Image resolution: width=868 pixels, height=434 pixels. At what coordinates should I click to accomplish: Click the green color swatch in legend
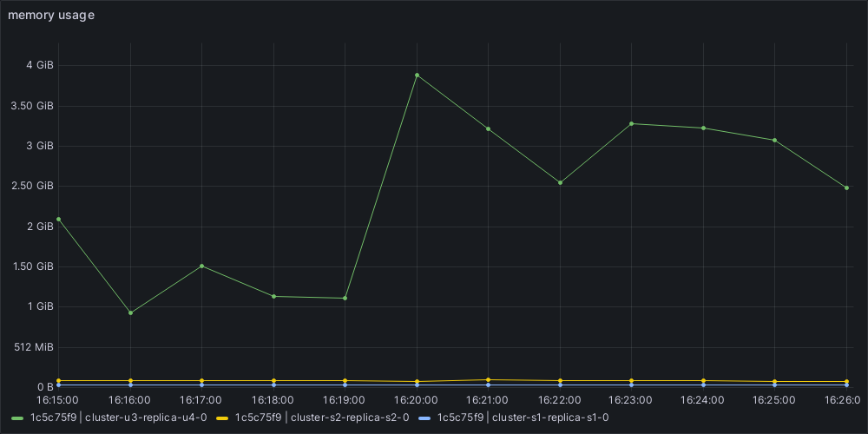(17, 418)
